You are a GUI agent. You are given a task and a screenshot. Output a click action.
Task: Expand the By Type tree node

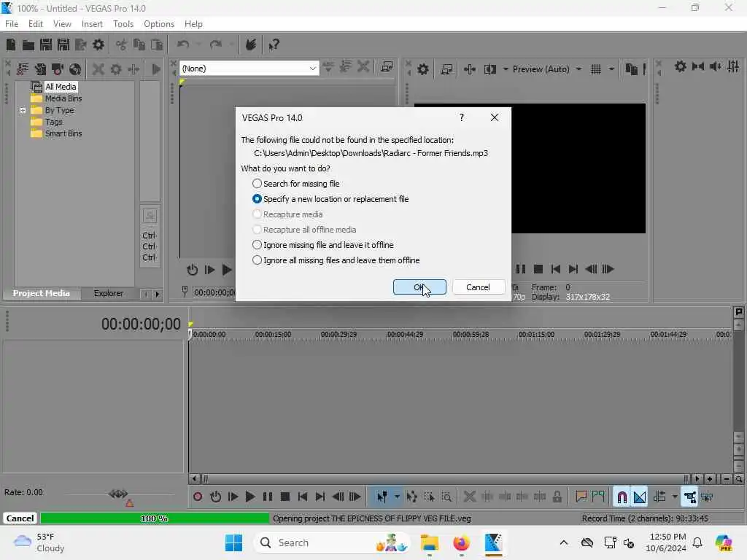23,110
